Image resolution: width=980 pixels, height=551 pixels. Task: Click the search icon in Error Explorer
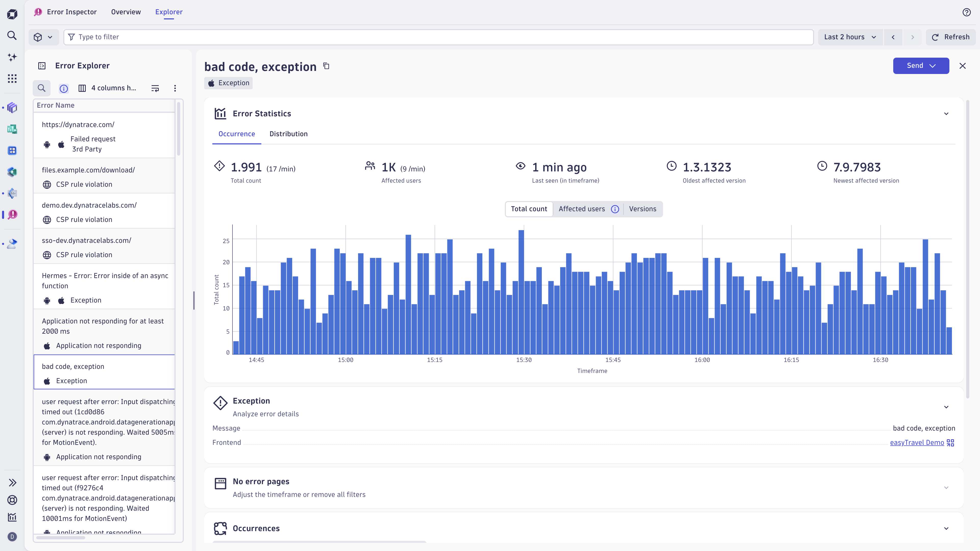click(x=41, y=88)
